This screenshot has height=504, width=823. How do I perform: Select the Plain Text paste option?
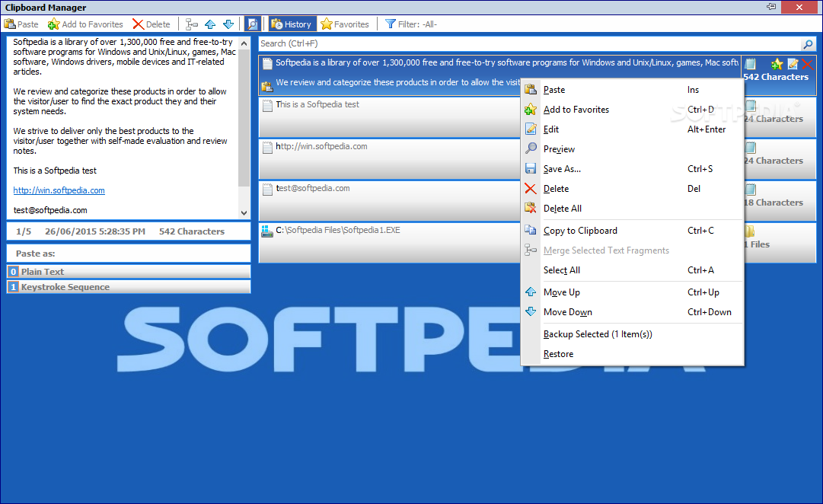point(129,272)
